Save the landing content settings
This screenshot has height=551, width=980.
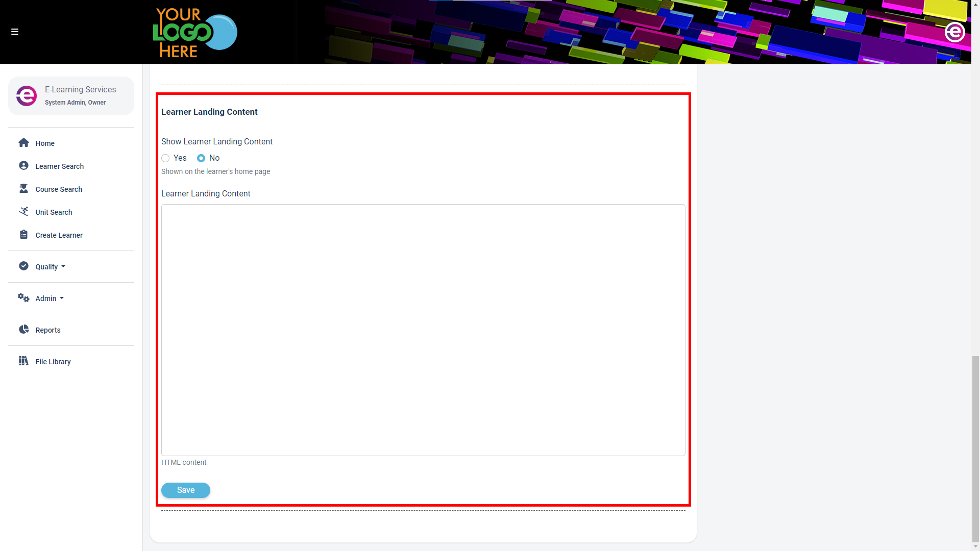186,490
